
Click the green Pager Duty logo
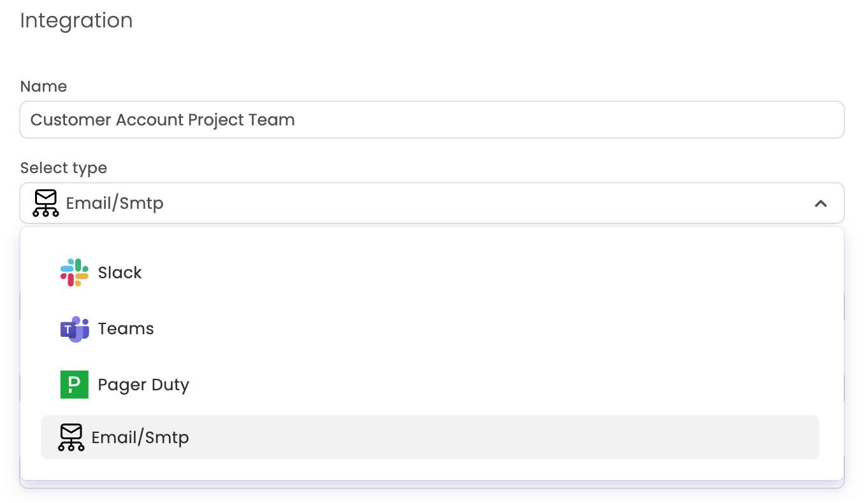pyautogui.click(x=74, y=385)
